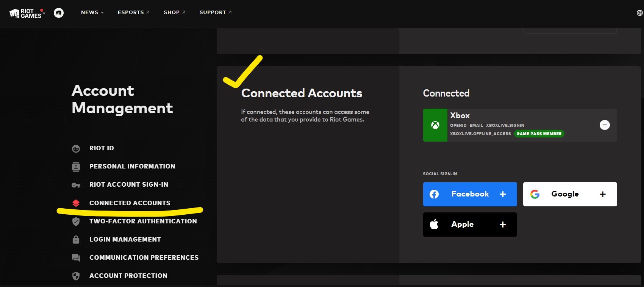
Task: Go to Personal Information section
Action: click(x=132, y=166)
